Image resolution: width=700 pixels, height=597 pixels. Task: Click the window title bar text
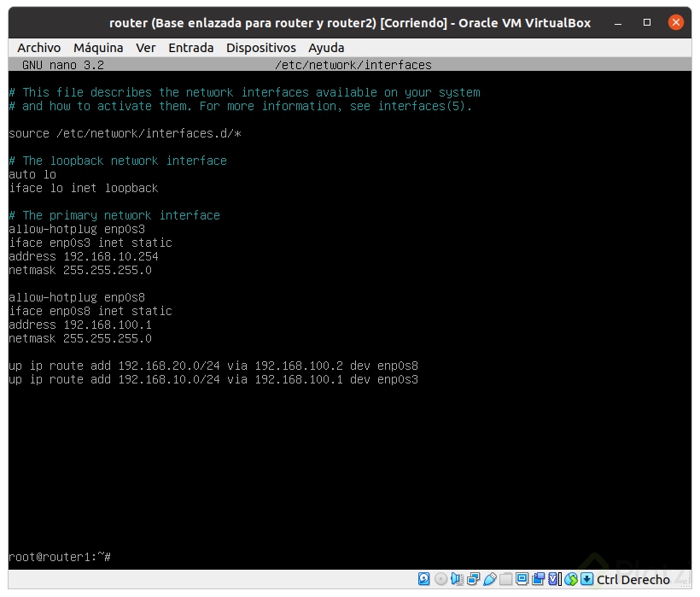349,23
